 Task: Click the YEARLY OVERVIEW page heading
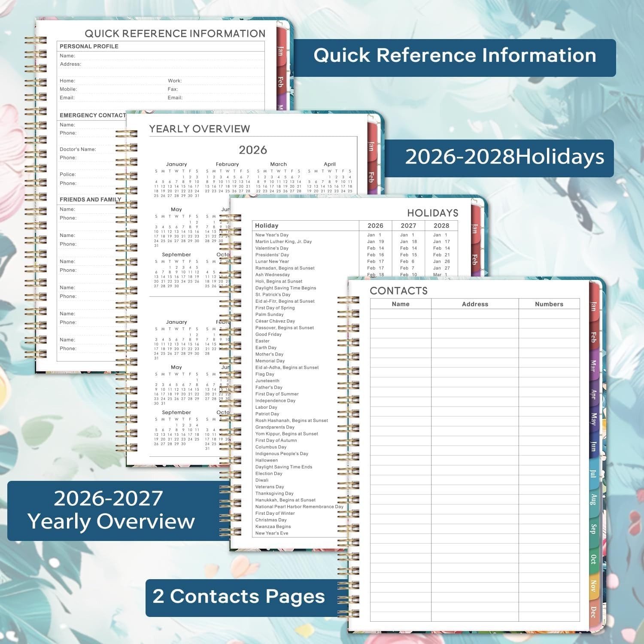pos(199,129)
